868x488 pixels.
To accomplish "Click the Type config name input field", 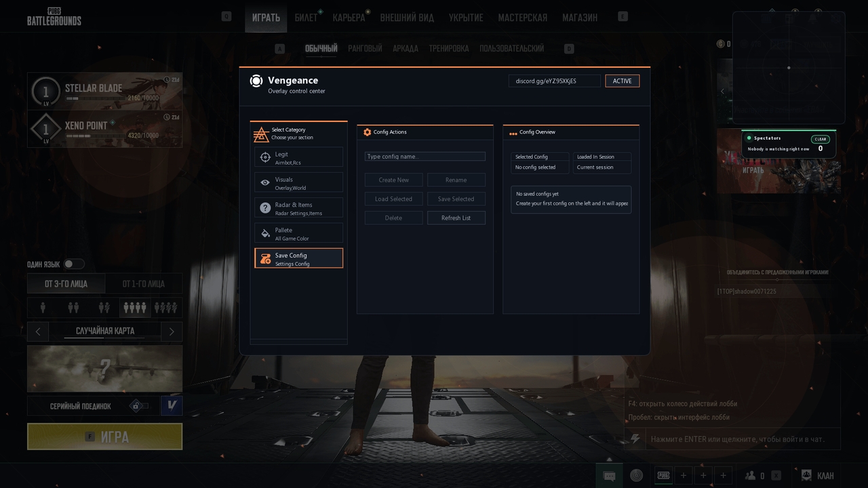I will 425,157.
